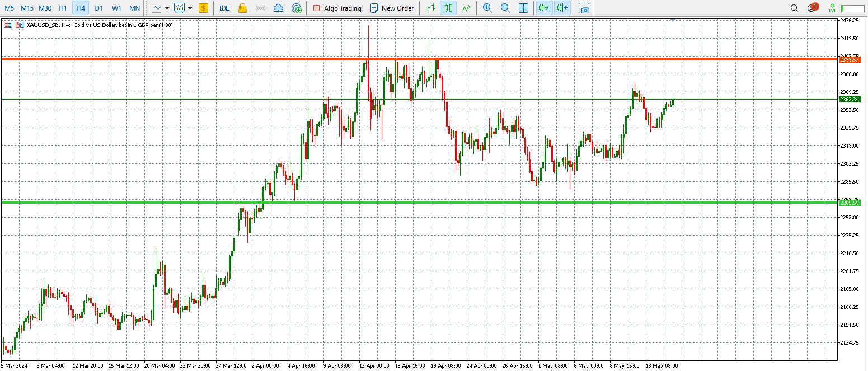Click the gold dollar sign icon
This screenshot has width=868, height=371.
click(203, 8)
